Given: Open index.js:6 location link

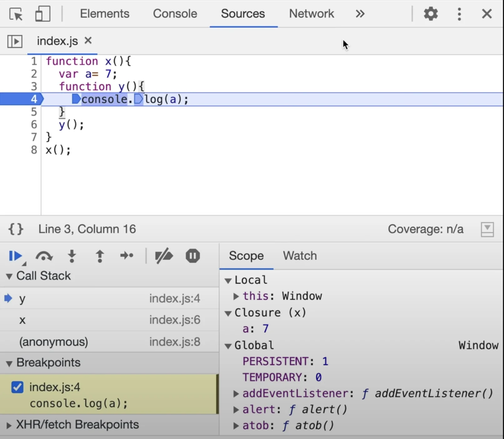Looking at the screenshot, I should tap(174, 320).
